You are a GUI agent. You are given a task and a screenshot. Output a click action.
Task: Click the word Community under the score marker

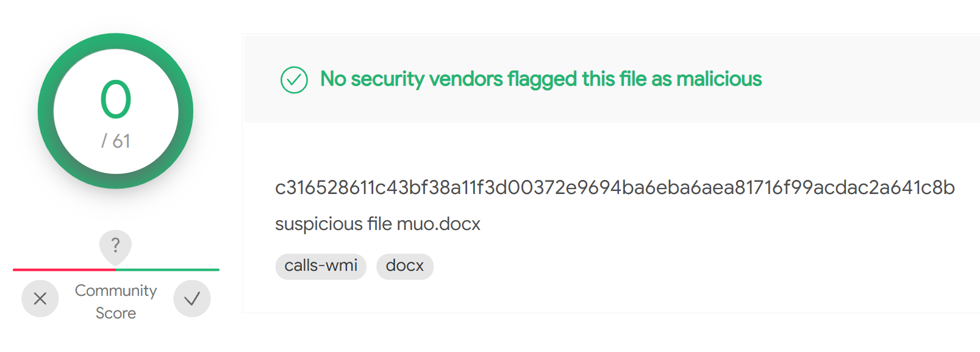click(116, 290)
